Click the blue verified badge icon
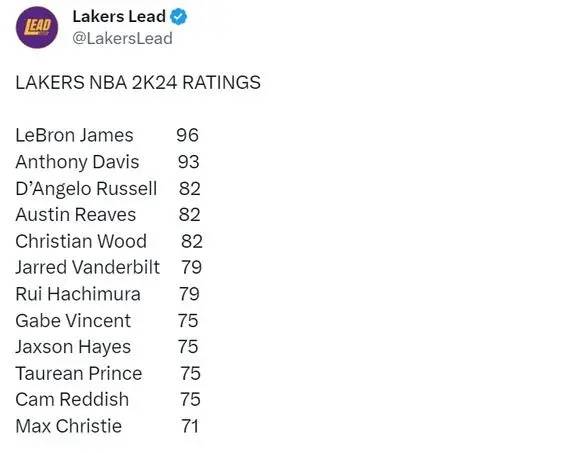 tap(179, 17)
